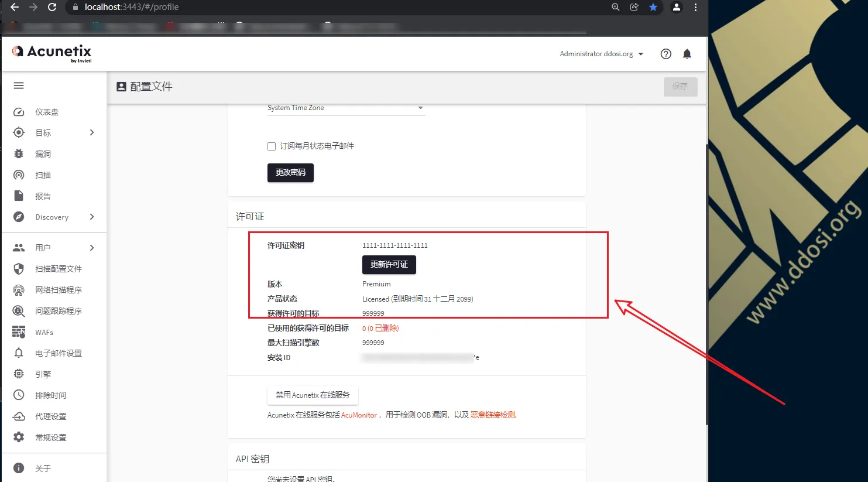This screenshot has width=868, height=482.
Task: Click browser zoom magnifier icon
Action: pyautogui.click(x=616, y=7)
